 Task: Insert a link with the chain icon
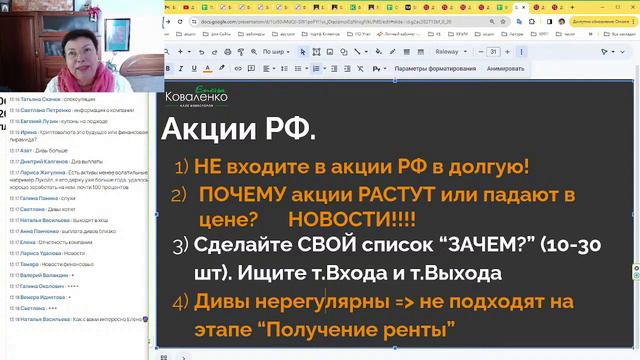pos(238,69)
